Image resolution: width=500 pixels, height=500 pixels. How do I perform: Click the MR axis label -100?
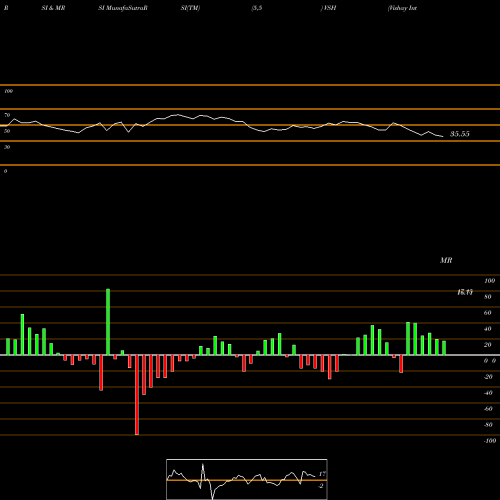(x=490, y=441)
